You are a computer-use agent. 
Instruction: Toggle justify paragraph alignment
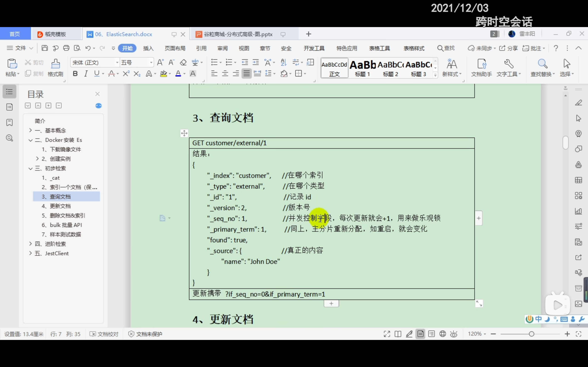pyautogui.click(x=246, y=73)
